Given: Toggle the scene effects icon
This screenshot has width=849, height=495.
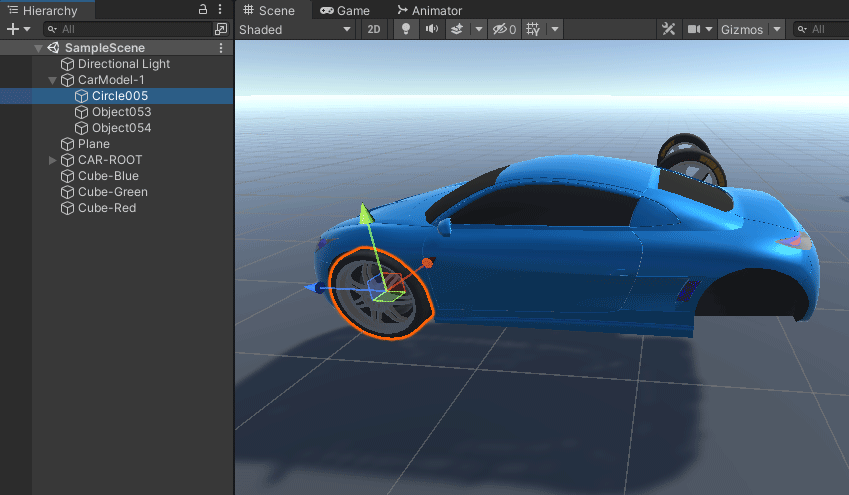Looking at the screenshot, I should click(457, 30).
